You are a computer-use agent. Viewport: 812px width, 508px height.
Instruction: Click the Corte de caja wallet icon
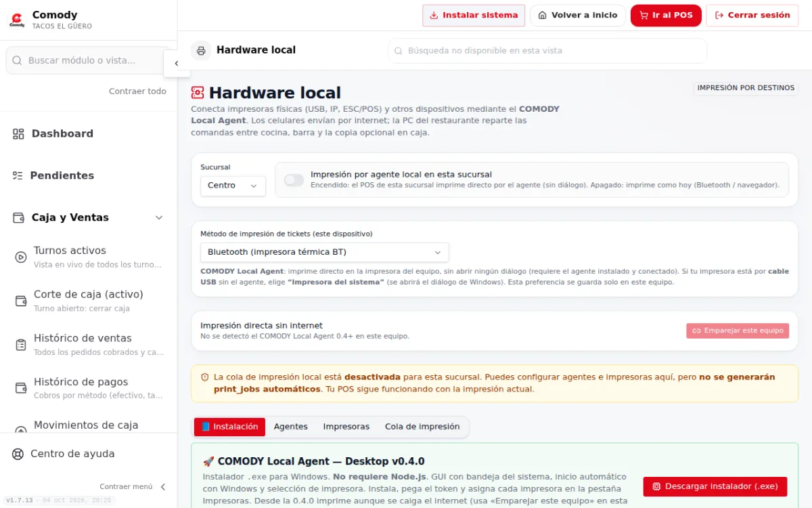(21, 301)
